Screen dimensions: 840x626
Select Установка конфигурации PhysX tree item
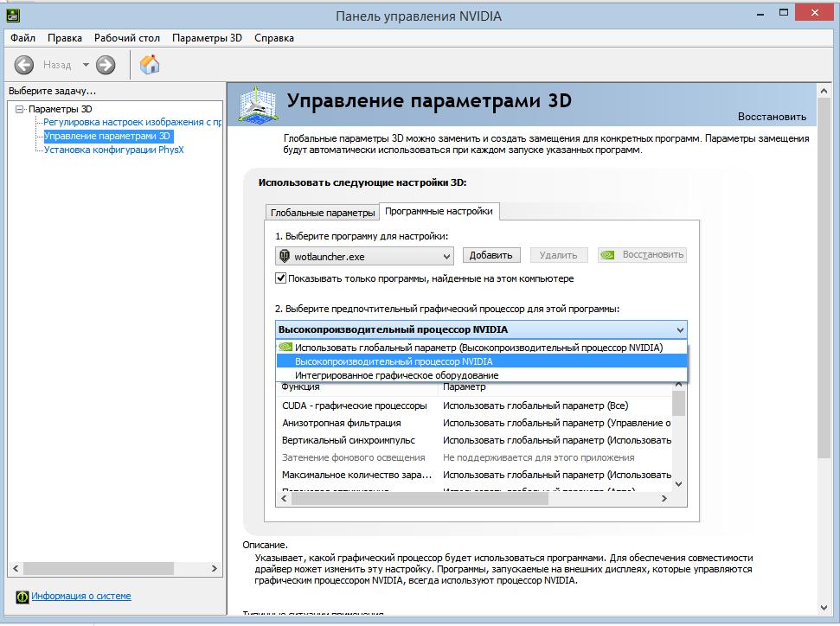(113, 150)
